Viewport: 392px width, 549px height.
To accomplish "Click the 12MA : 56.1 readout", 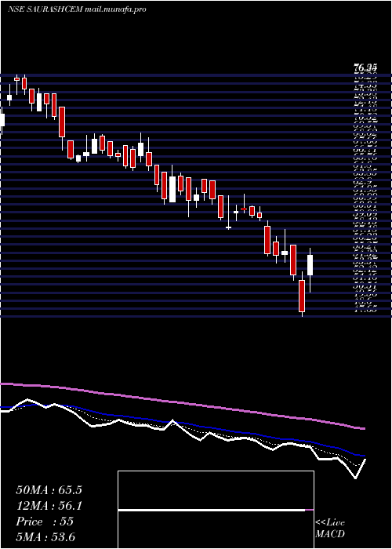I will click(x=49, y=506).
